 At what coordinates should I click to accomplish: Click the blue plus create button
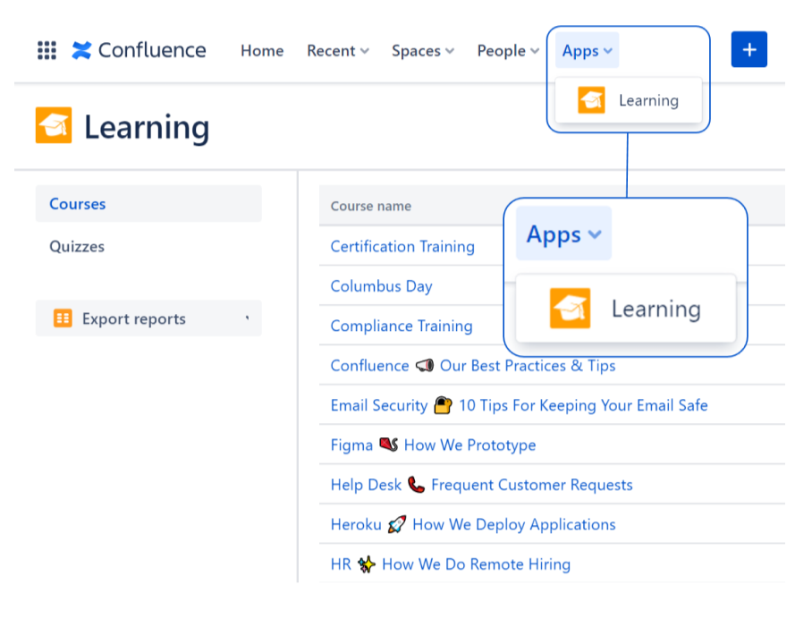tap(749, 49)
